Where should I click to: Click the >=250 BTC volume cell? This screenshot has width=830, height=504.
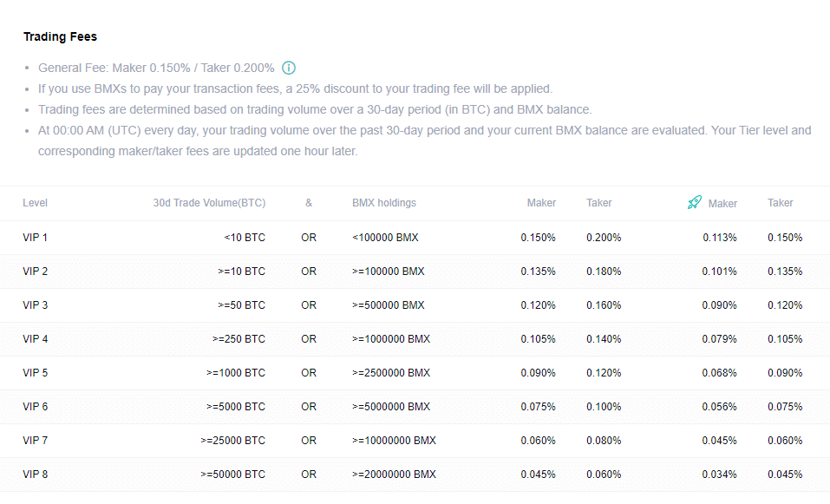click(239, 339)
